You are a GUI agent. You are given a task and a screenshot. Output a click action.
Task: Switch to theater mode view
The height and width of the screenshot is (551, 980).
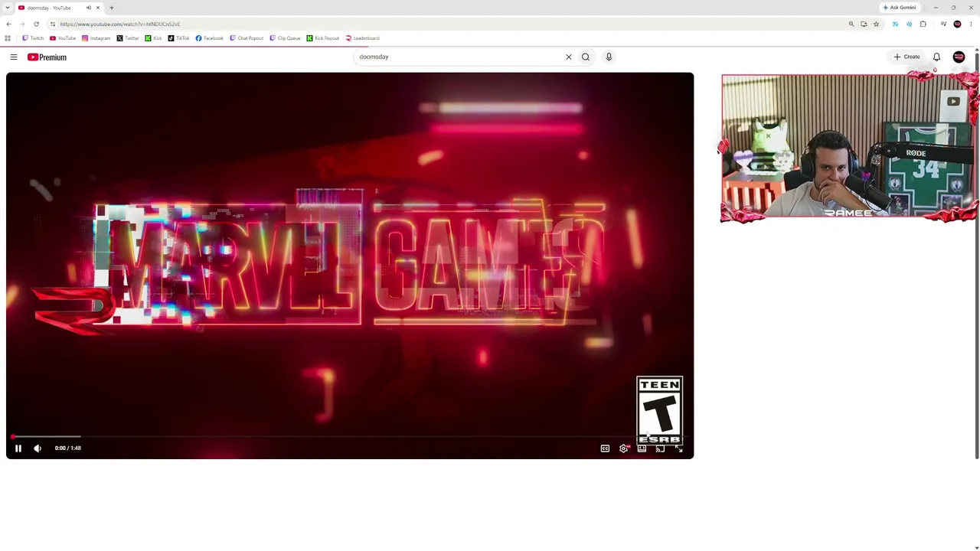click(642, 448)
